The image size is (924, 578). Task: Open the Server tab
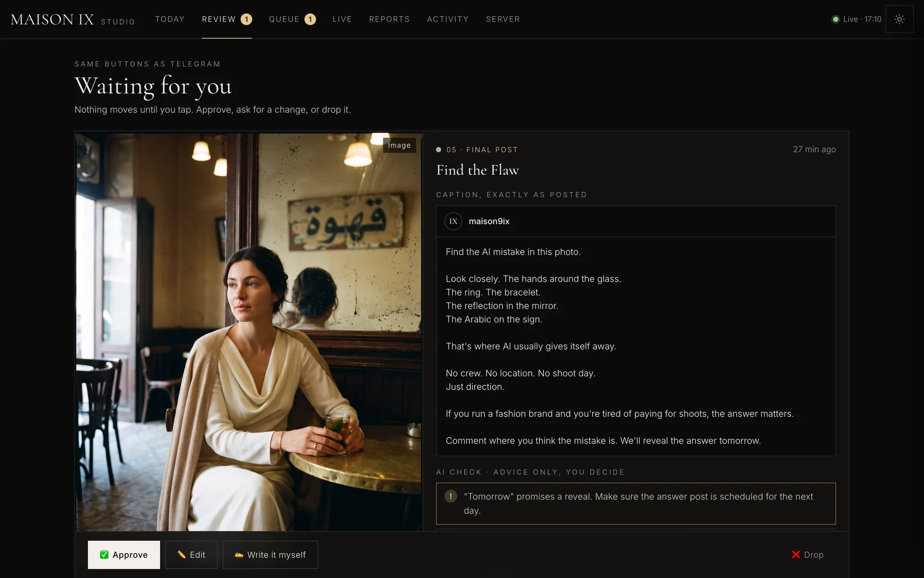coord(503,19)
